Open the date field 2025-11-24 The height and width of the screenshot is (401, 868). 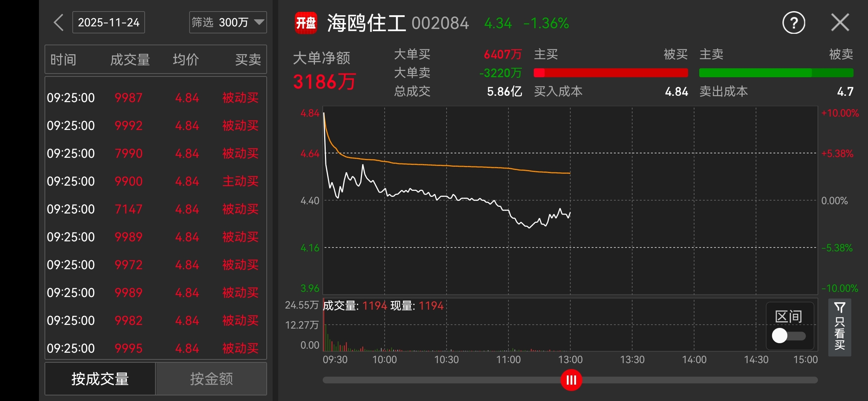(x=108, y=23)
